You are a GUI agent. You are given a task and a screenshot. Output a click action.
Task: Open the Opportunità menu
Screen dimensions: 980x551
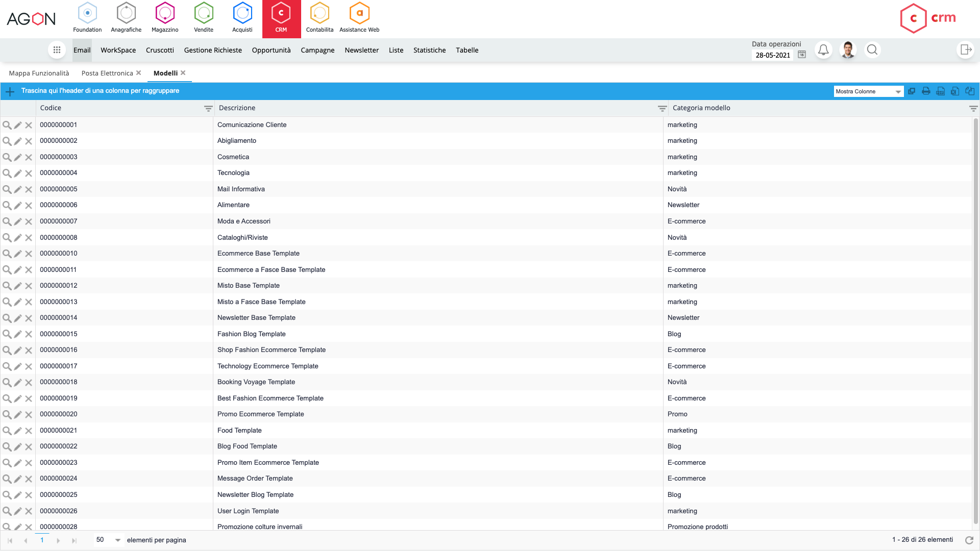(x=271, y=50)
